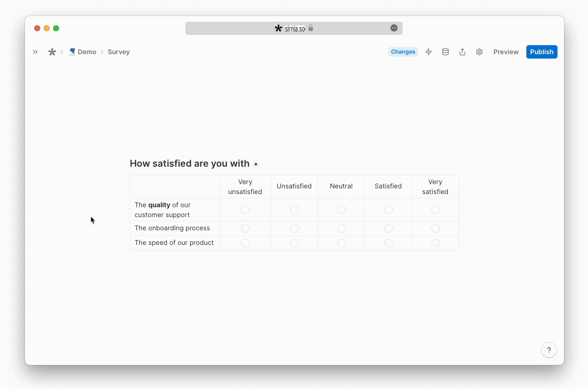Image resolution: width=588 pixels, height=389 pixels.
Task: Click the required asterisk badge beside question title
Action: click(256, 164)
